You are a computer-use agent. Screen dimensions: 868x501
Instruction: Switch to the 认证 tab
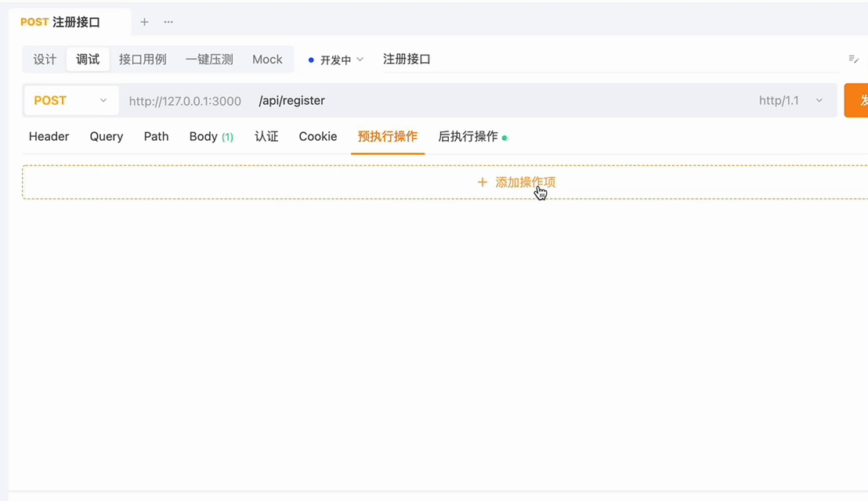pos(267,136)
